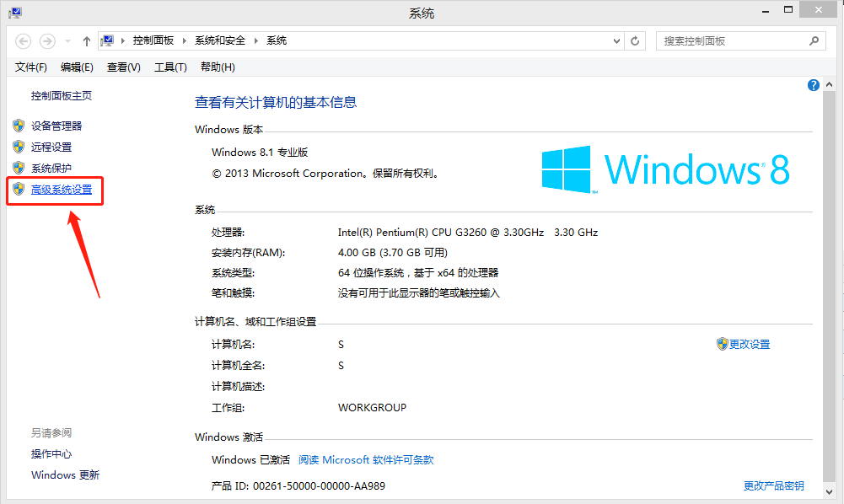The height and width of the screenshot is (504, 844).
Task: Refresh the address bar view
Action: [635, 41]
